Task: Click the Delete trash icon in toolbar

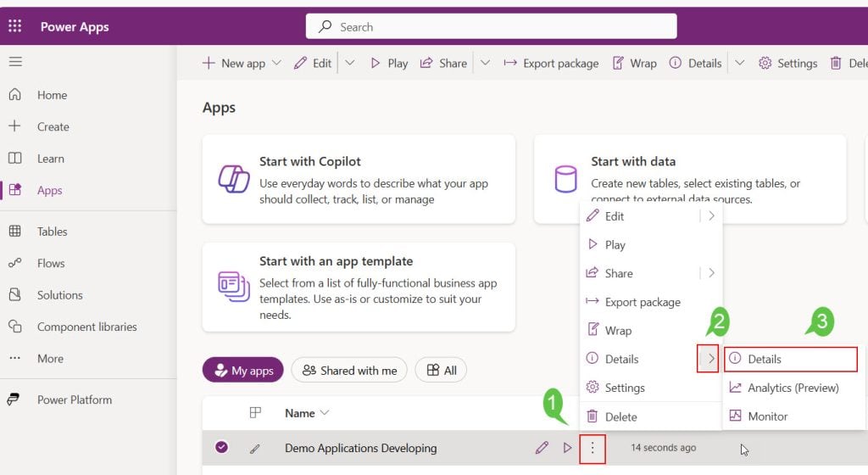Action: [x=836, y=63]
